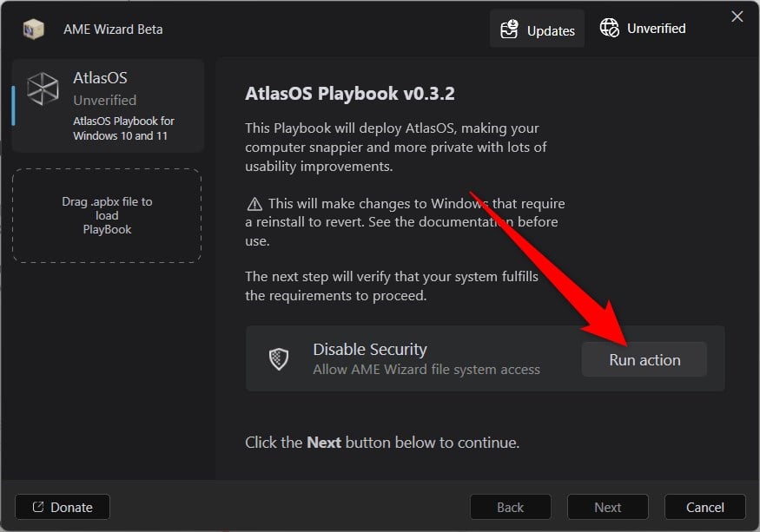Image resolution: width=760 pixels, height=532 pixels.
Task: Click the Unverified globe status indicator
Action: [x=643, y=28]
